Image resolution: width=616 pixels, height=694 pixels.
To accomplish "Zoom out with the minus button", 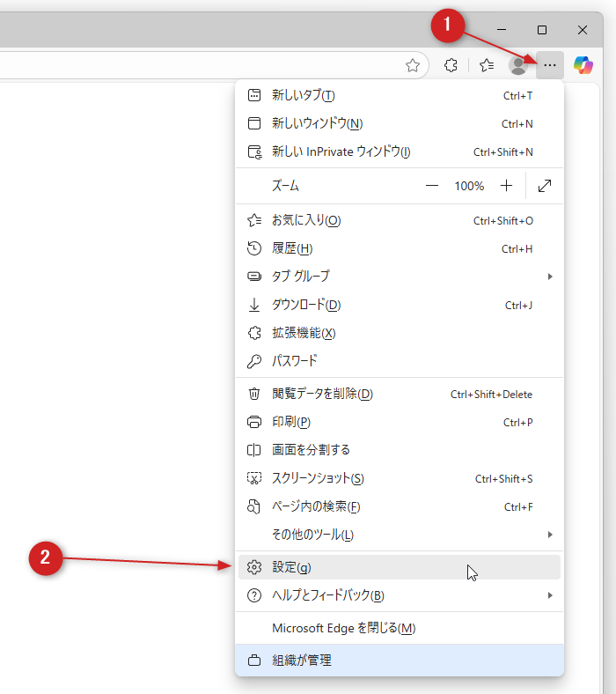I will click(432, 186).
